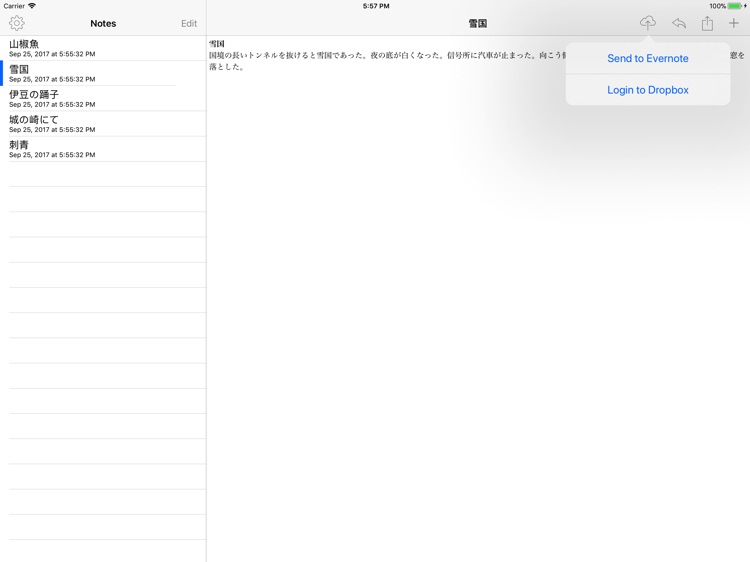Image resolution: width=750 pixels, height=562 pixels.
Task: Open the share sheet icon
Action: point(707,23)
